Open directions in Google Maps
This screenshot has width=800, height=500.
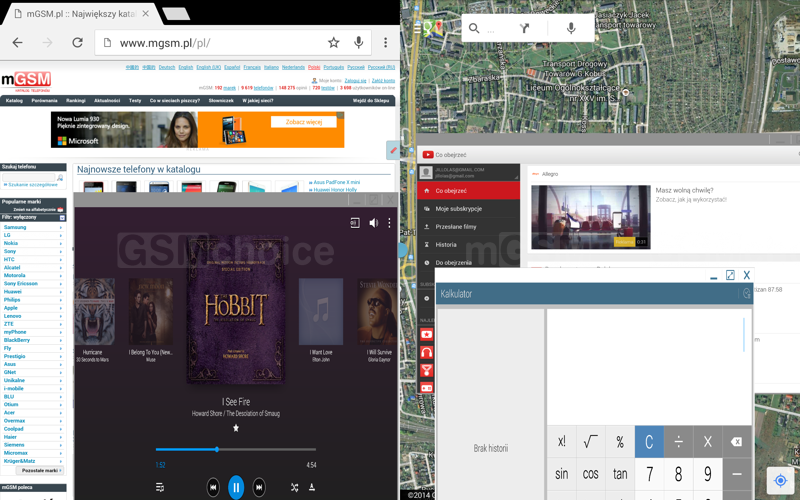coord(524,28)
